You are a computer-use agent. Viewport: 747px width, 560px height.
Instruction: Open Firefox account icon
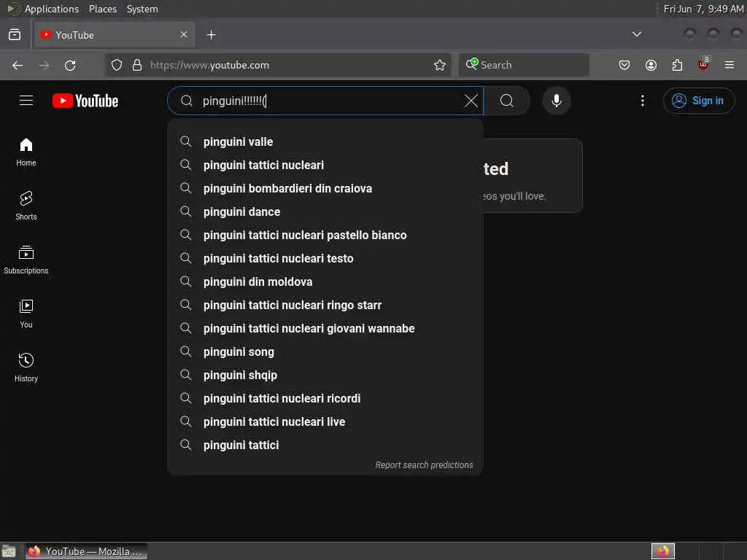pyautogui.click(x=651, y=65)
